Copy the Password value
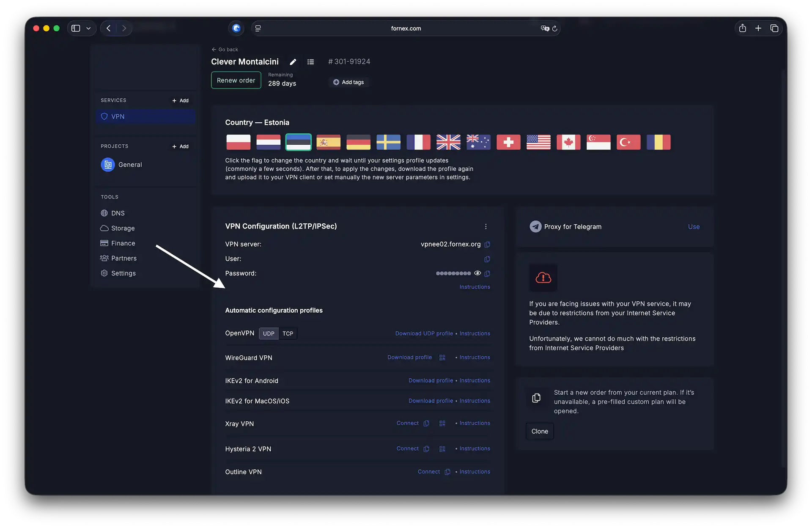Screen dimensions: 812x528 [487, 274]
